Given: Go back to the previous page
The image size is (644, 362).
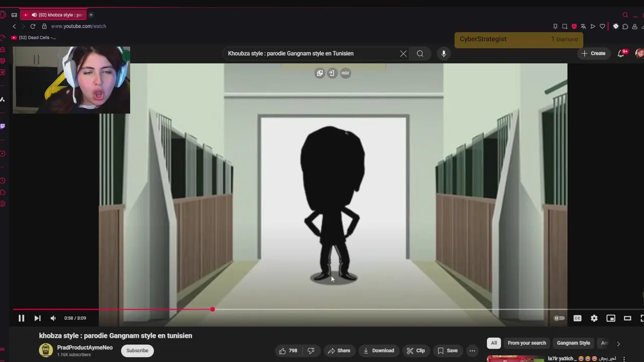Looking at the screenshot, I should click(x=14, y=26).
